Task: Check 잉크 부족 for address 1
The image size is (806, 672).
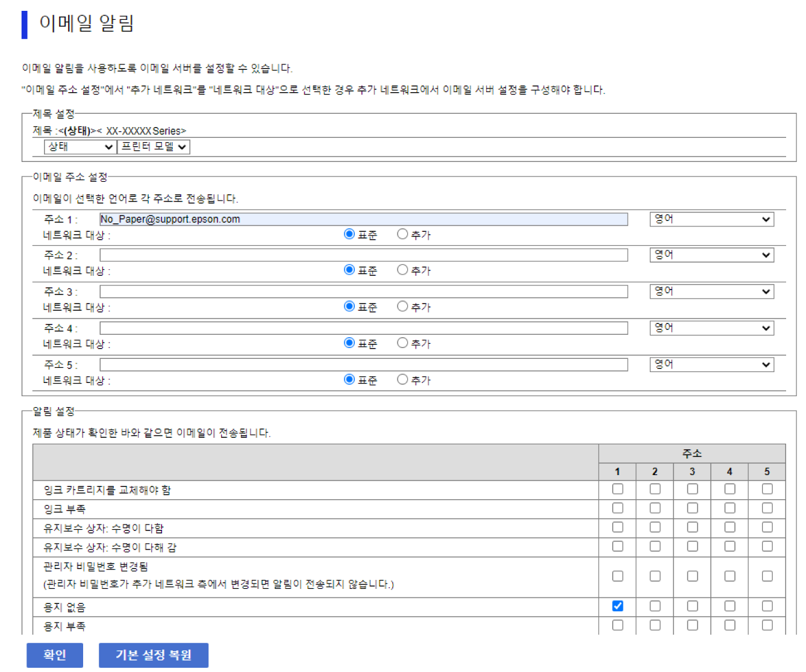Action: (x=617, y=508)
